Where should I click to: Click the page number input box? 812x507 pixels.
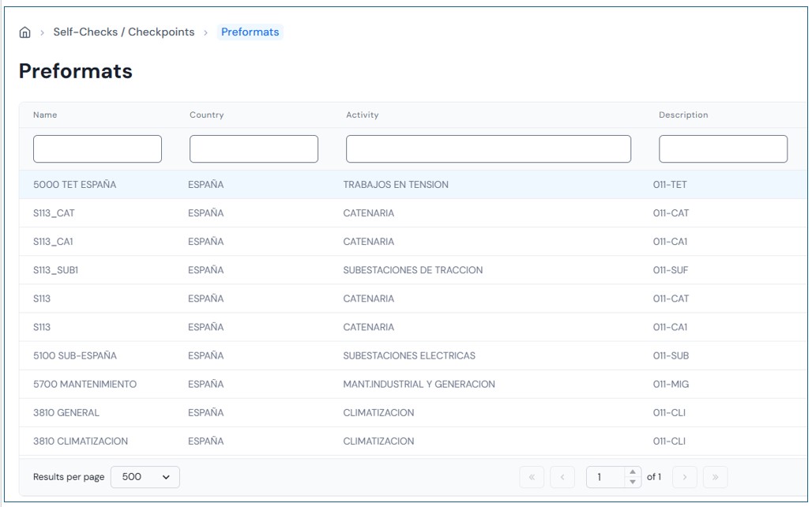606,477
